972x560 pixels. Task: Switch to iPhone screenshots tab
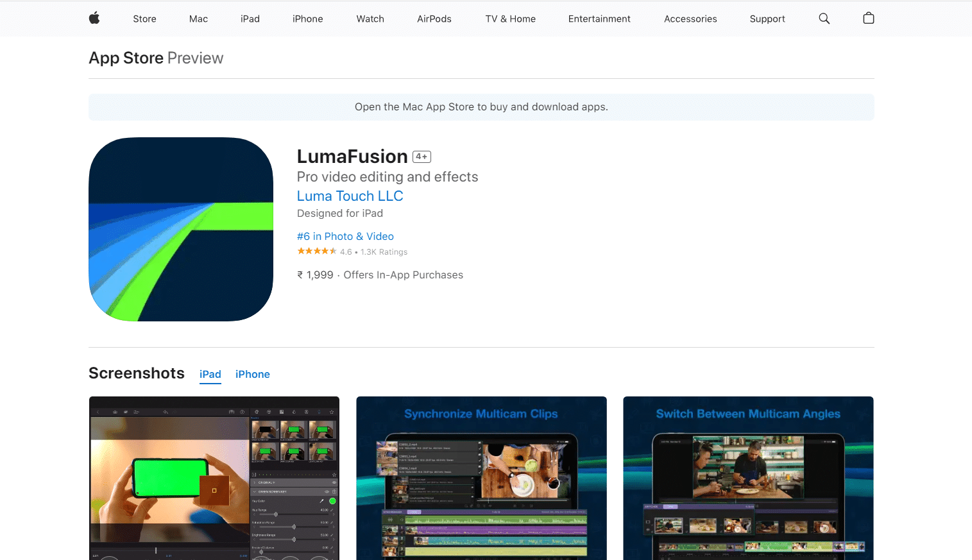(253, 374)
